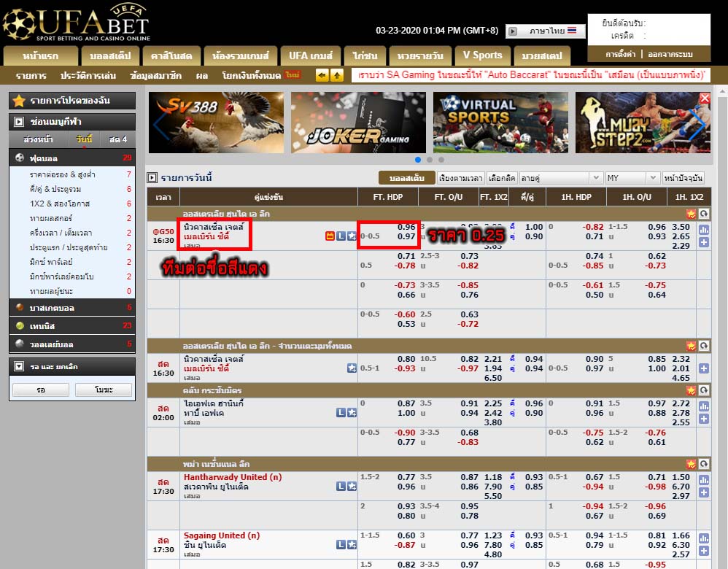728x569 pixels.
Task: Select the มิกซ์พาร์เลย์คอมโบ sidebar item
Action: pos(62,276)
